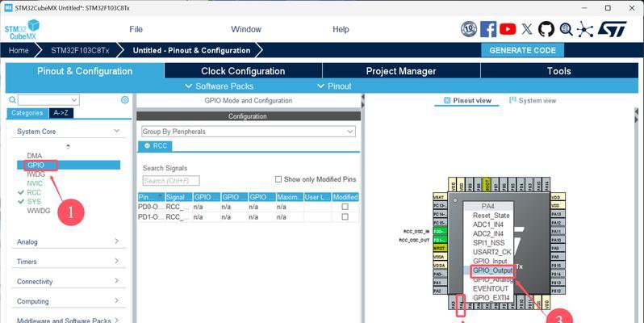Open the Help menu
The height and width of the screenshot is (323, 644).
pos(341,29)
